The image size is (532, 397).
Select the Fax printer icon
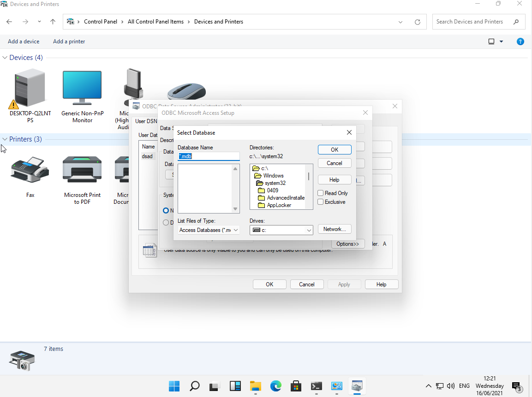[30, 176]
